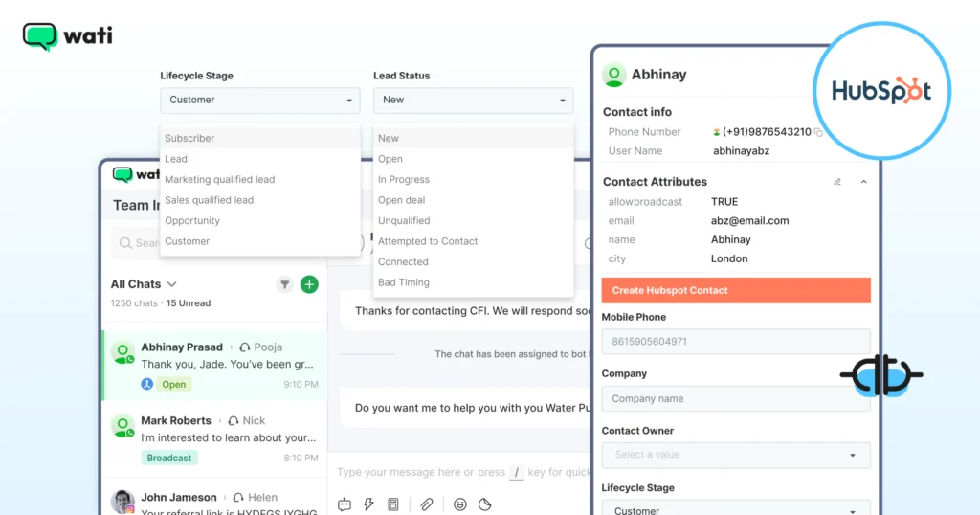Click the HubSpot logo circle
This screenshot has height=515, width=980.
[x=881, y=91]
